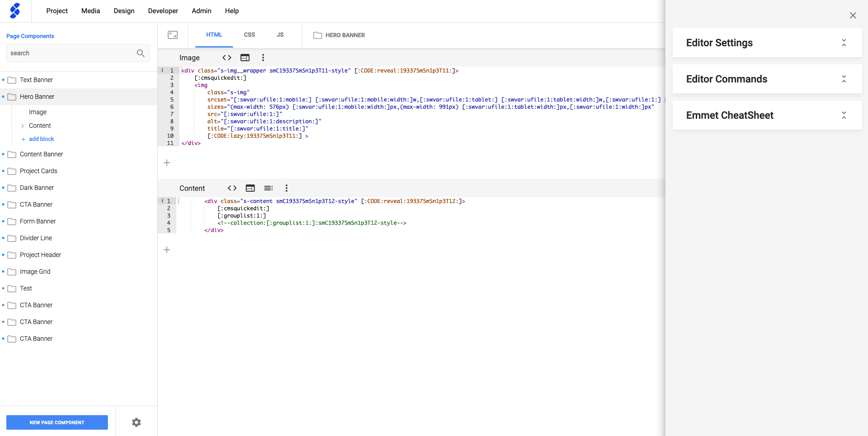Click the code brackets icon beside Image
Screen dimensions: 868x436
227,58
